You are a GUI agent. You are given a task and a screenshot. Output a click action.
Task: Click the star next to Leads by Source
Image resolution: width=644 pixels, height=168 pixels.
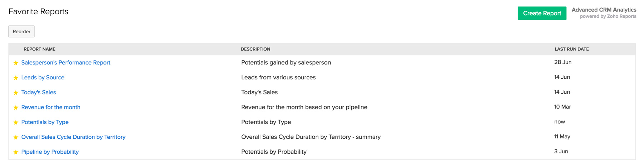16,78
